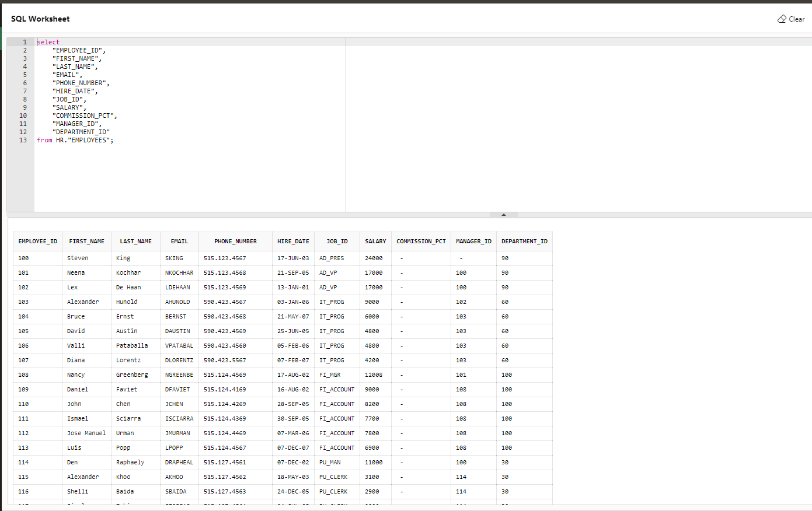
Task: Sort results by the DEPARTMENT_ID column header
Action: (524, 241)
